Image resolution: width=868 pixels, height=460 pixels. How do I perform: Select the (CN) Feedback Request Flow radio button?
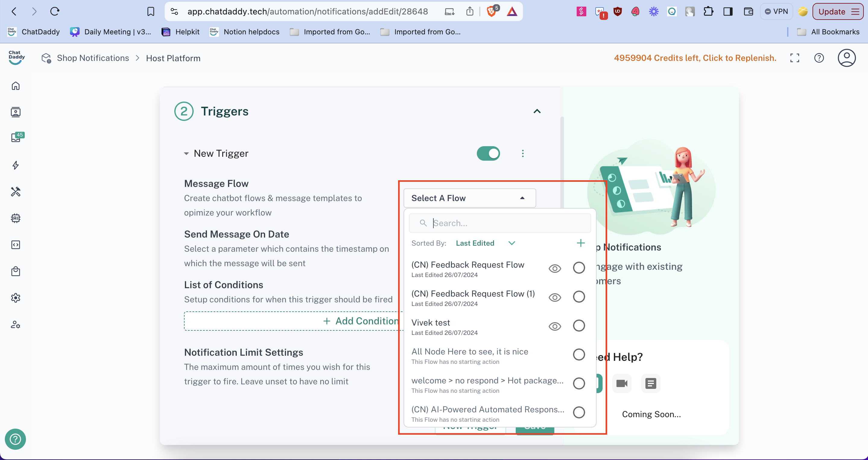[579, 268]
